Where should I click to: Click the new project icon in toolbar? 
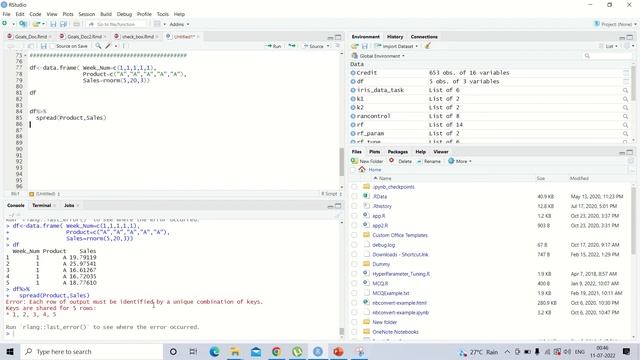coord(23,24)
